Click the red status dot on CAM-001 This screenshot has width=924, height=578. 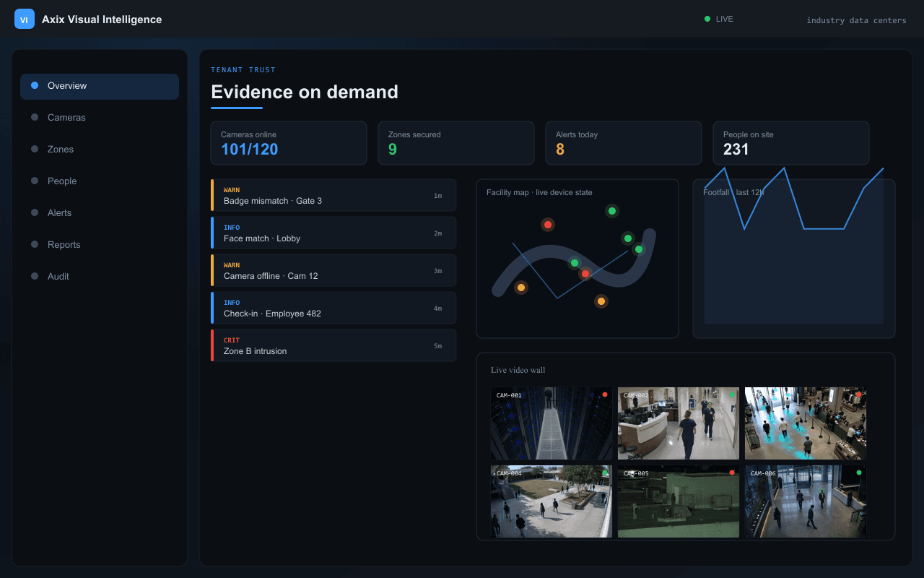click(605, 394)
